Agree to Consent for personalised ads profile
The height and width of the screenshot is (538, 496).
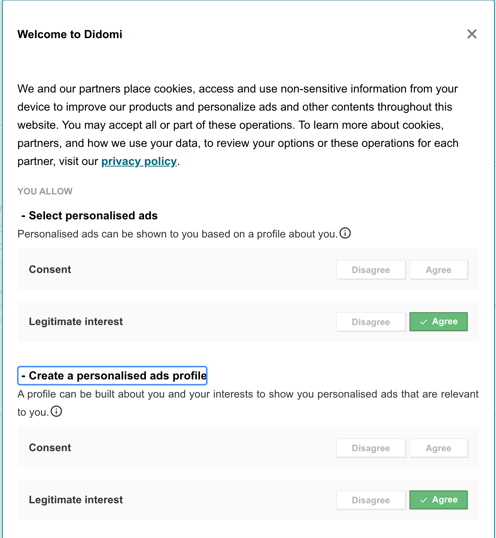(438, 448)
